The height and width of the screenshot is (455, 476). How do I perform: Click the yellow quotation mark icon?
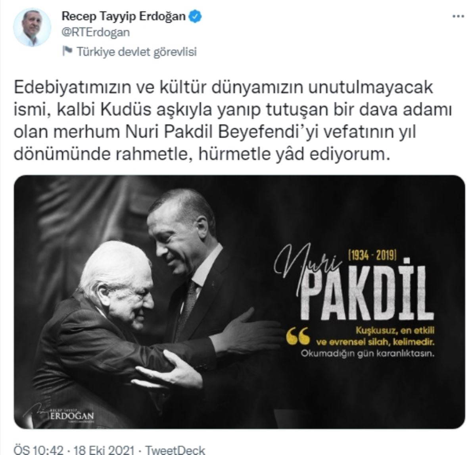[297, 336]
